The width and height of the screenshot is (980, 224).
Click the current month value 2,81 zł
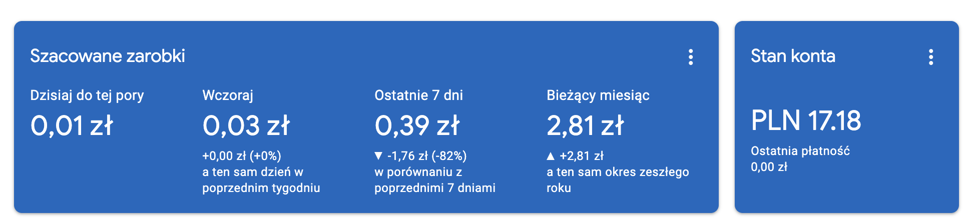coord(585,125)
